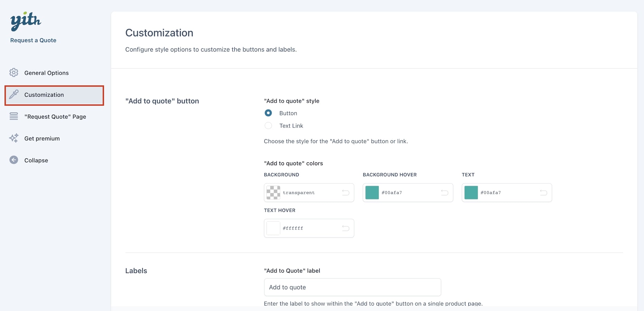Click the Text Link radio label text
The width and height of the screenshot is (644, 311).
pos(291,126)
